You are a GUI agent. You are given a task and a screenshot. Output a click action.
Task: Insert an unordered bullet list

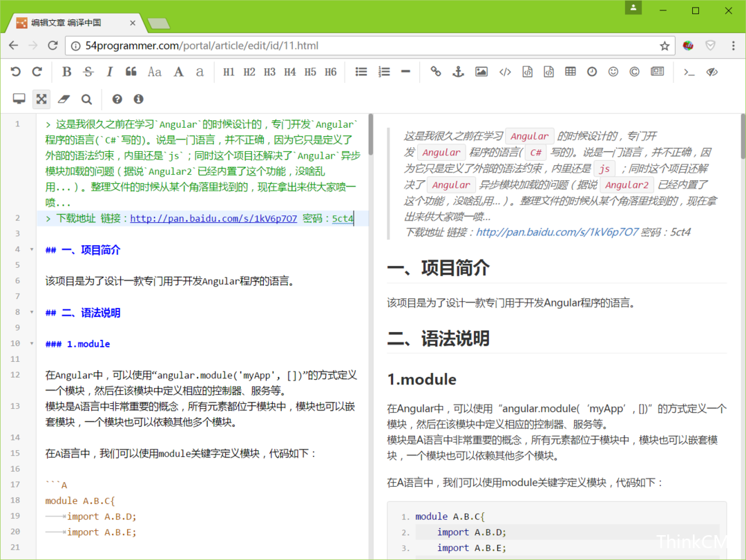click(x=361, y=72)
